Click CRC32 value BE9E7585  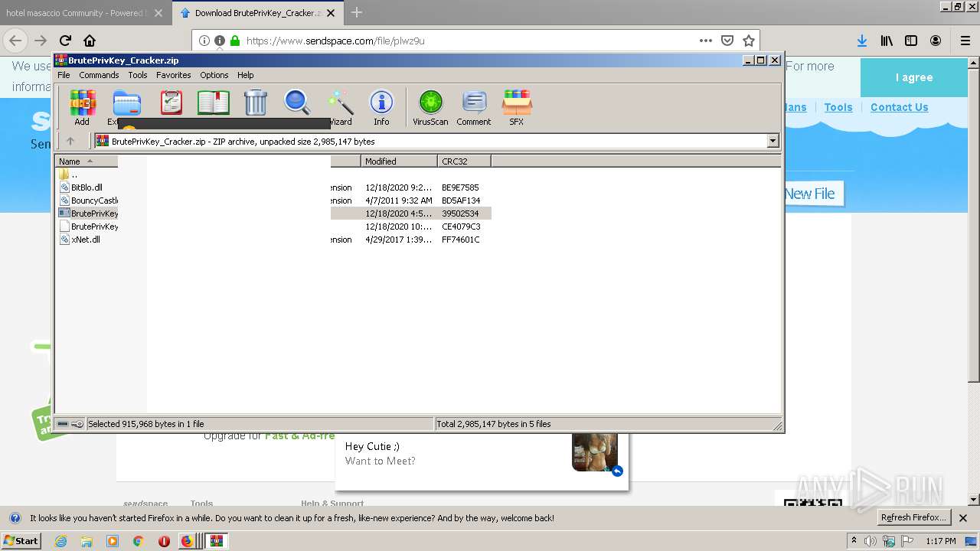pos(460,187)
